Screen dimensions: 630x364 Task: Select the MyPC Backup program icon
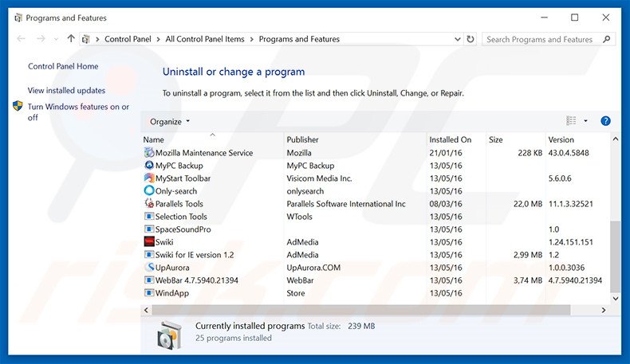pyautogui.click(x=149, y=166)
